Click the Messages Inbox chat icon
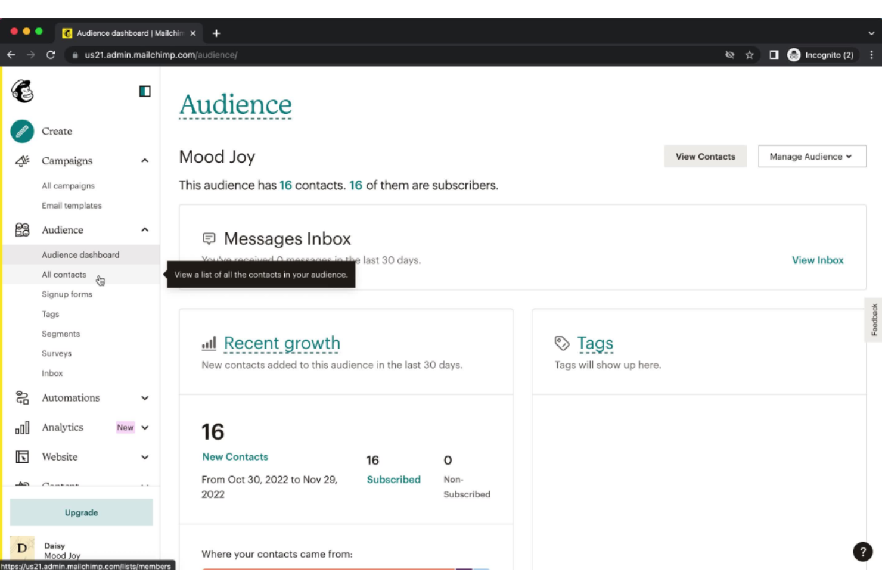The height and width of the screenshot is (588, 882). (209, 239)
